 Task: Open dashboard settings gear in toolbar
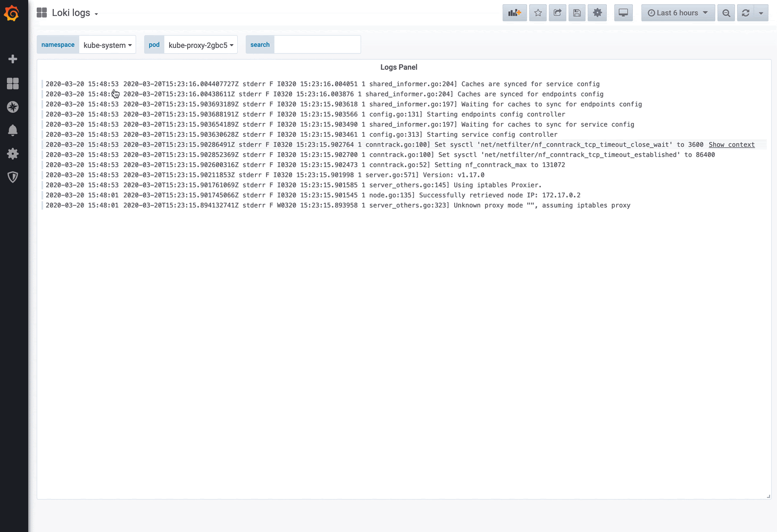coord(597,13)
